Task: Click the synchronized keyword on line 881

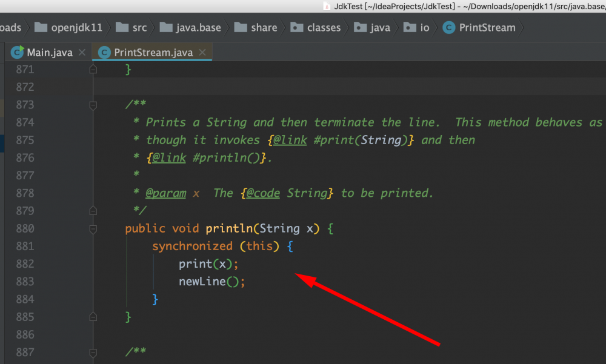Action: pos(192,246)
